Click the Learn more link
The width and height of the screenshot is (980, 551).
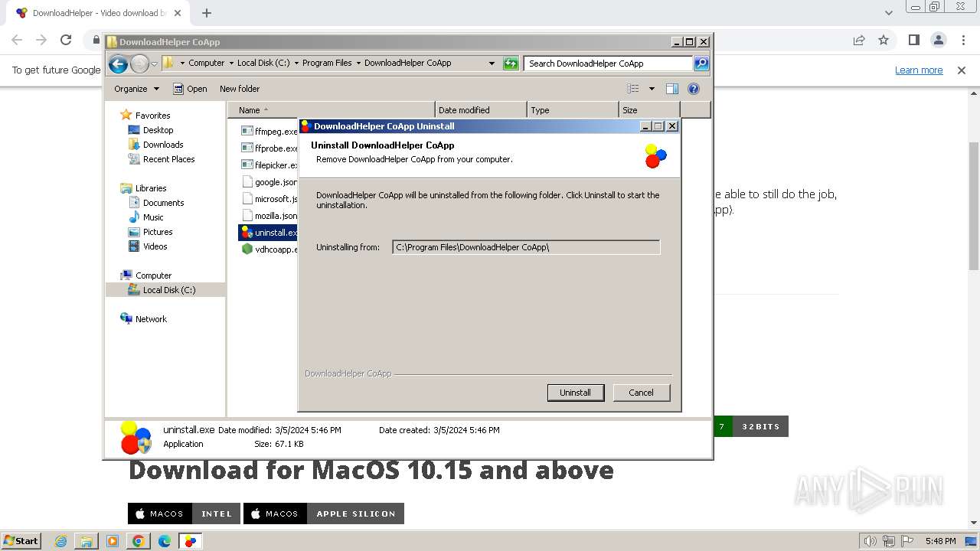tap(919, 70)
